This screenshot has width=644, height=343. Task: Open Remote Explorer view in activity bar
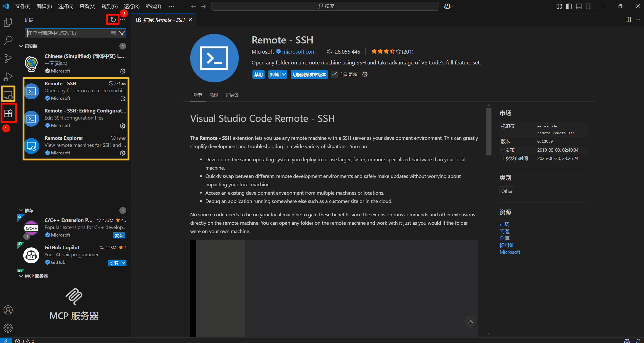pyautogui.click(x=8, y=95)
